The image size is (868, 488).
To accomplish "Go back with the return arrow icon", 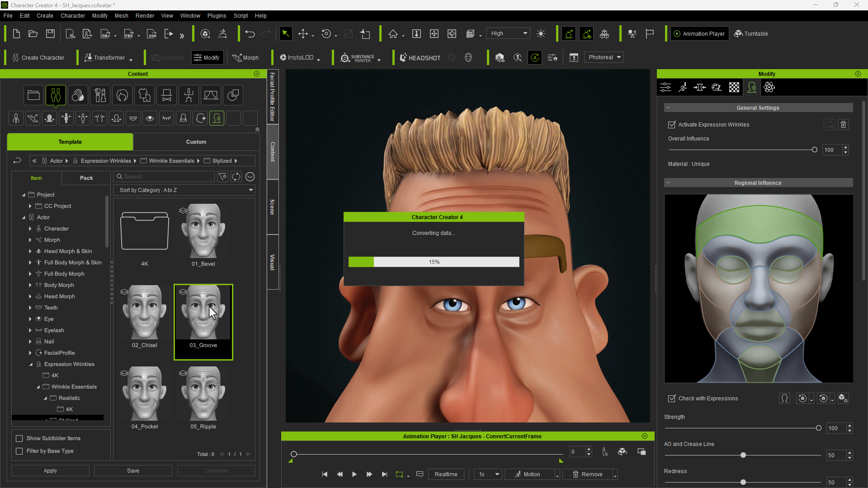I will [18, 161].
